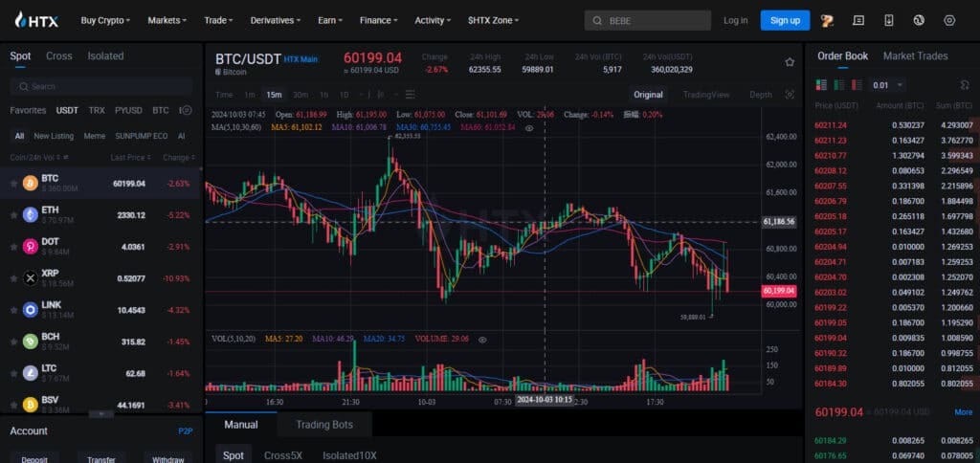This screenshot has width=980, height=463.
Task: Select the Trading Bots tab
Action: point(324,425)
